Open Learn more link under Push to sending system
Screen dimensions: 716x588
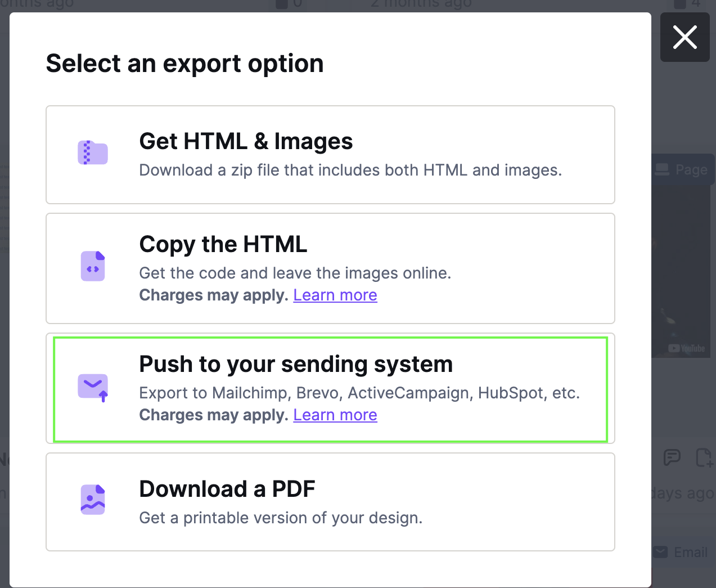335,415
